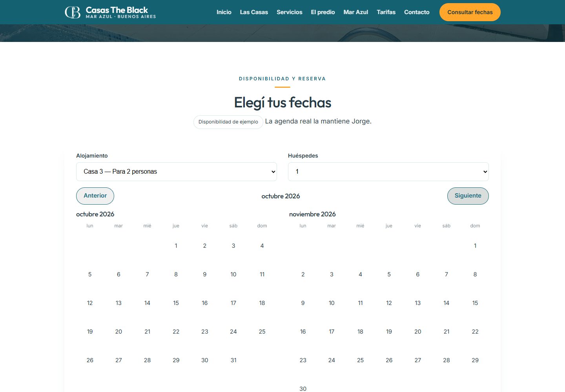Screen dimensions: 565x392
Task: Pick November 23 on the calendar
Action: pos(303,360)
